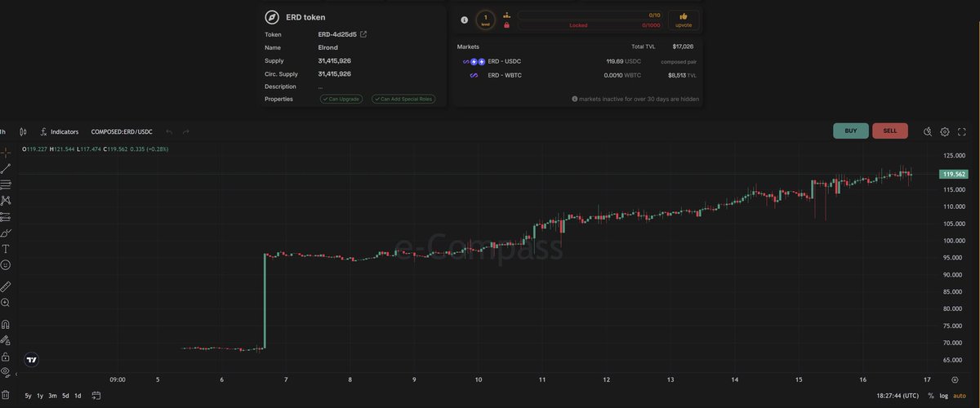
Task: Set chart range to 5y
Action: (x=28, y=396)
